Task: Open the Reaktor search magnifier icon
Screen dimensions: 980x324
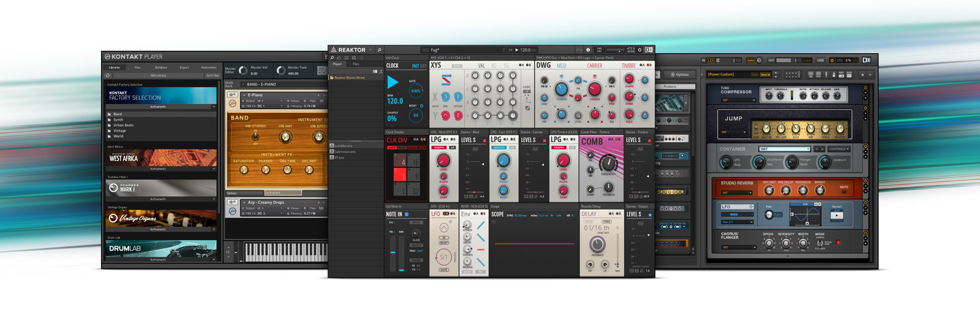Action: [379, 50]
